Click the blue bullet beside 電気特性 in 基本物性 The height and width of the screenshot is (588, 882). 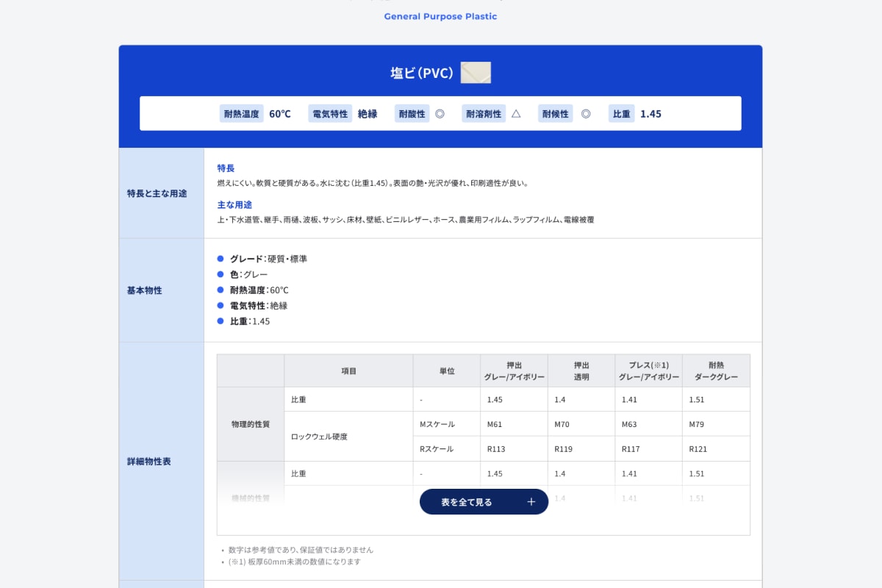[x=220, y=306]
